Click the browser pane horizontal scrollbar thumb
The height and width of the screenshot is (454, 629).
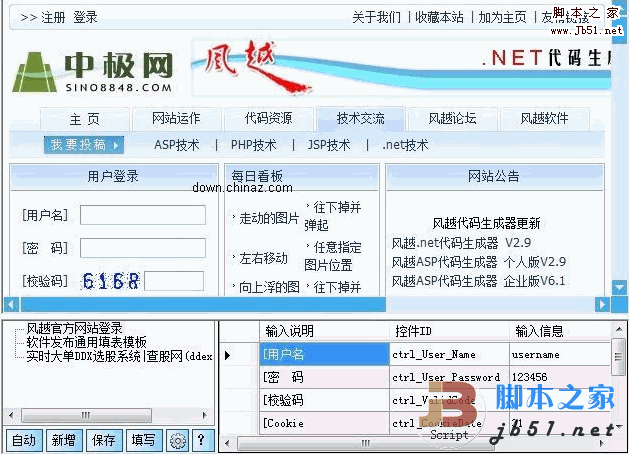pyautogui.click(x=203, y=304)
